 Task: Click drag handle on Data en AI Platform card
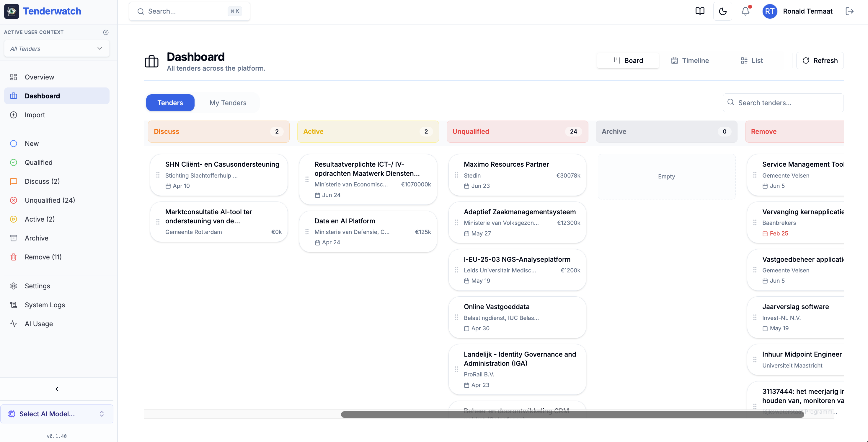[x=307, y=231]
